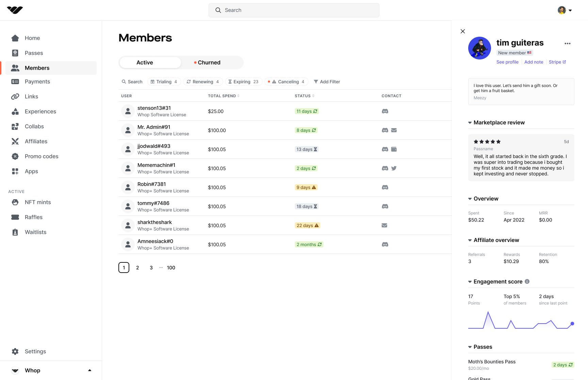Click the Discord icon for stenson13#31
588x380 pixels.
click(x=385, y=111)
